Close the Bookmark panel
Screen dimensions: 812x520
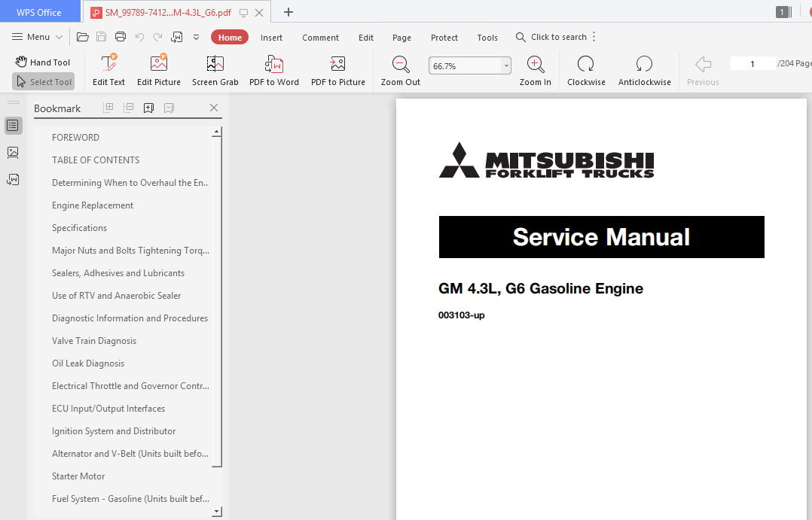click(214, 108)
